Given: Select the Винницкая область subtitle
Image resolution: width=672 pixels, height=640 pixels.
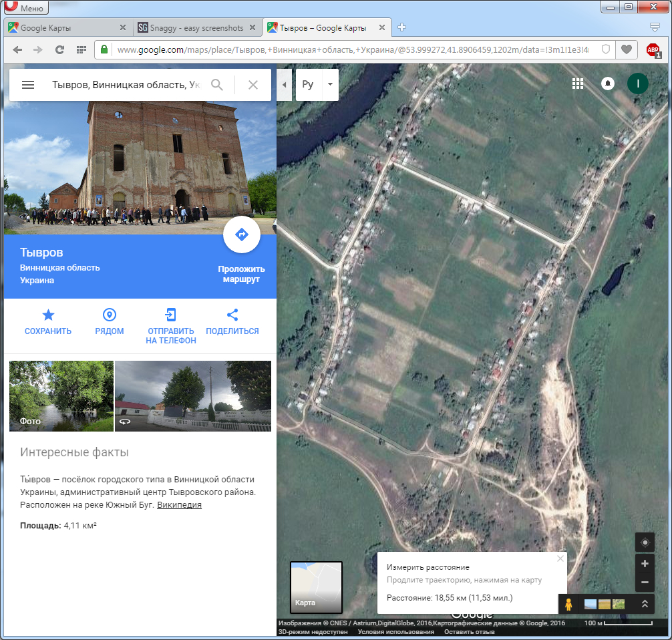Looking at the screenshot, I should tap(60, 268).
